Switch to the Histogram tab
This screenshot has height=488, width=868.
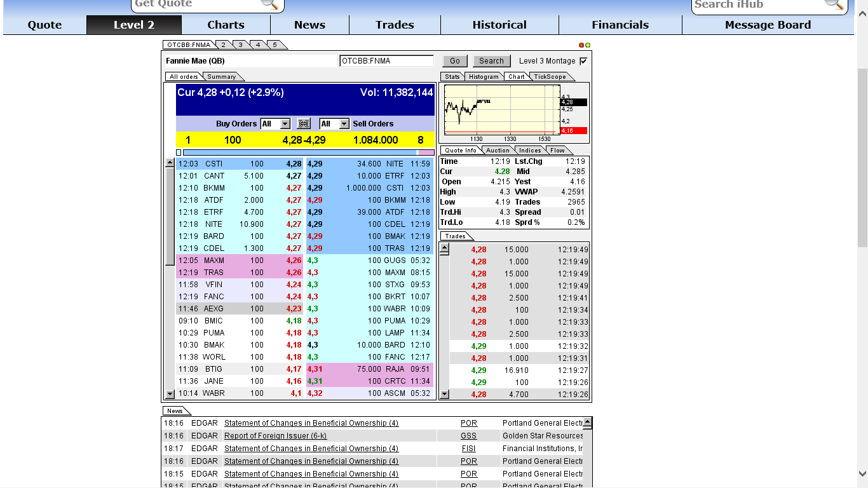484,76
